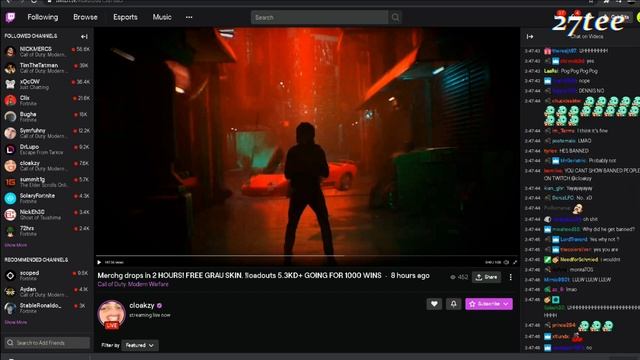Click scoped recommended channel avatar
Screen dimensions: 640x360
point(10,276)
